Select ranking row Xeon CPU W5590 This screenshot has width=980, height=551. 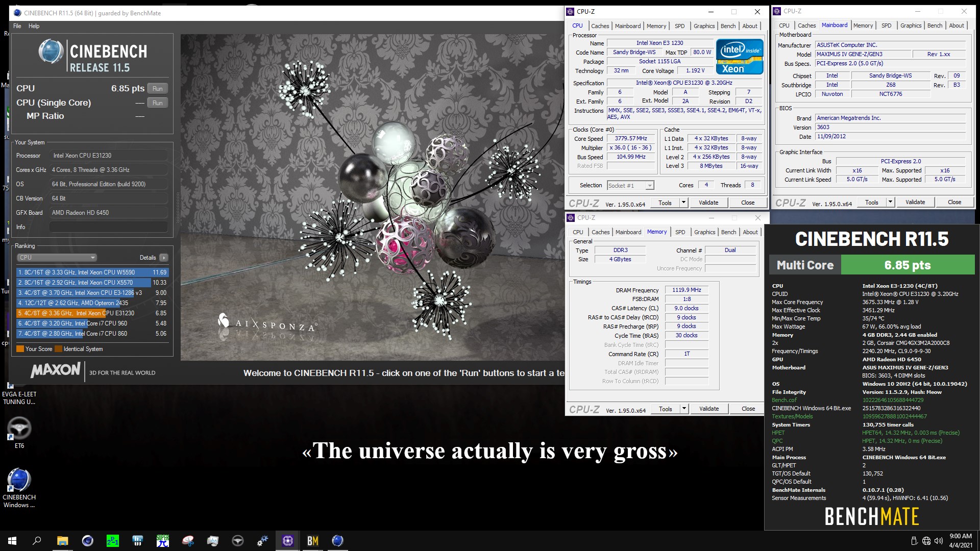tap(92, 272)
